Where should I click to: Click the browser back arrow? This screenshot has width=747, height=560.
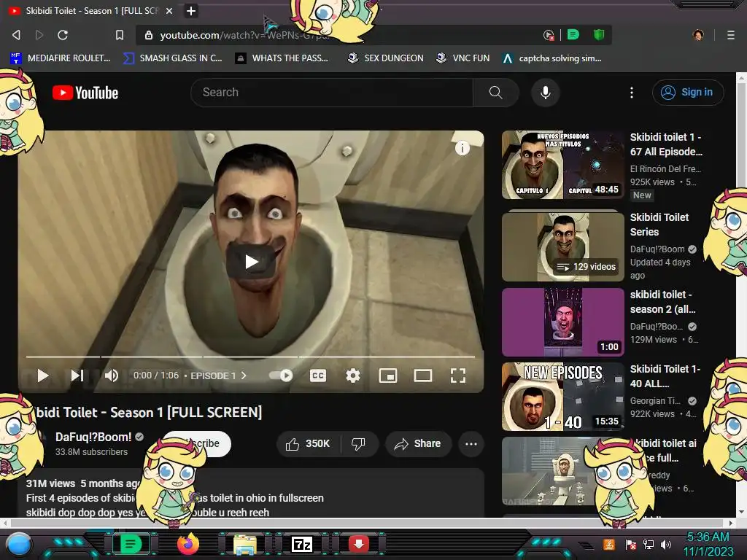click(x=16, y=35)
